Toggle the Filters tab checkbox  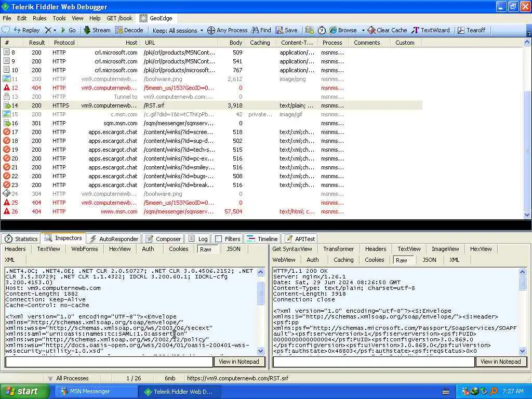point(219,239)
